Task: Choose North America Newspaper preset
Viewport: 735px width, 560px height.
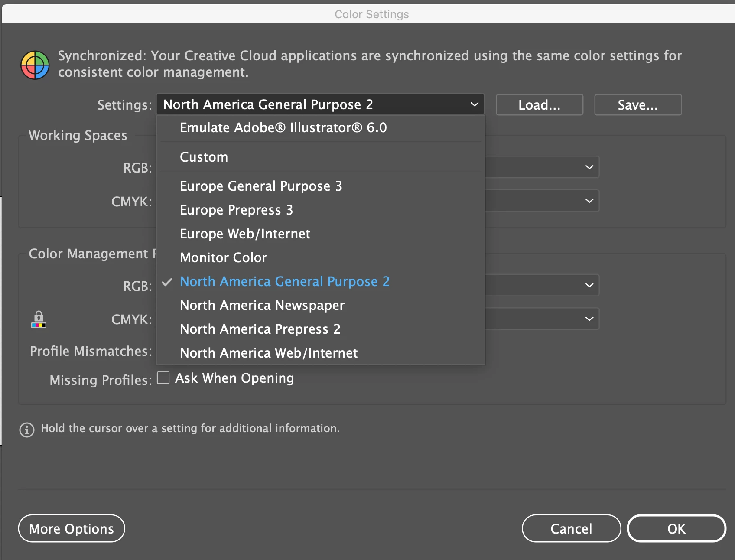Action: [x=321, y=305]
